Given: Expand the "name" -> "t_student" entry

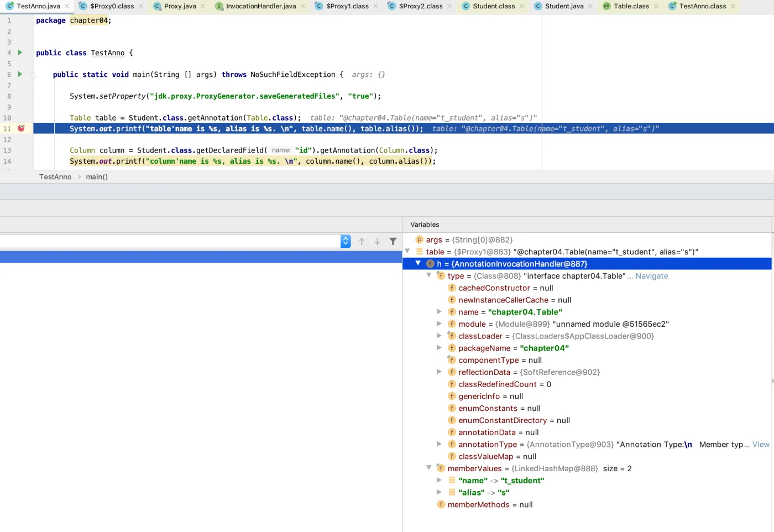Looking at the screenshot, I should pyautogui.click(x=439, y=480).
